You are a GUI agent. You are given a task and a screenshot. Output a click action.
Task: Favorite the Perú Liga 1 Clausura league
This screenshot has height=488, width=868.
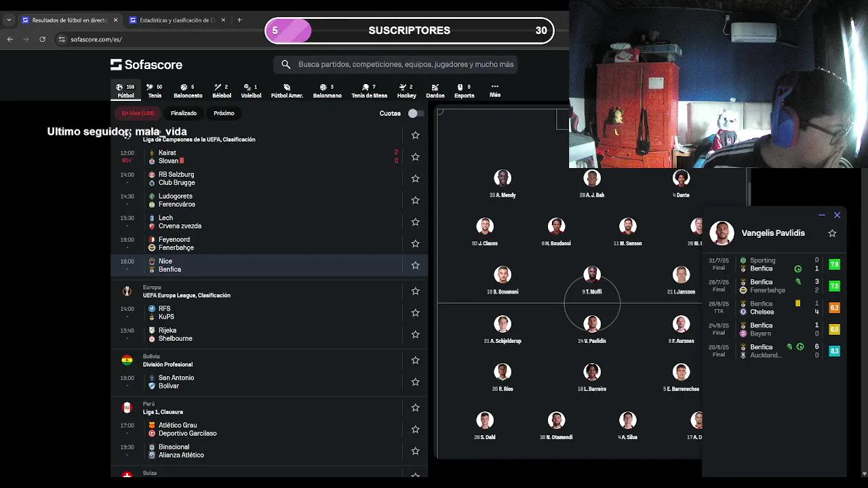coord(415,407)
